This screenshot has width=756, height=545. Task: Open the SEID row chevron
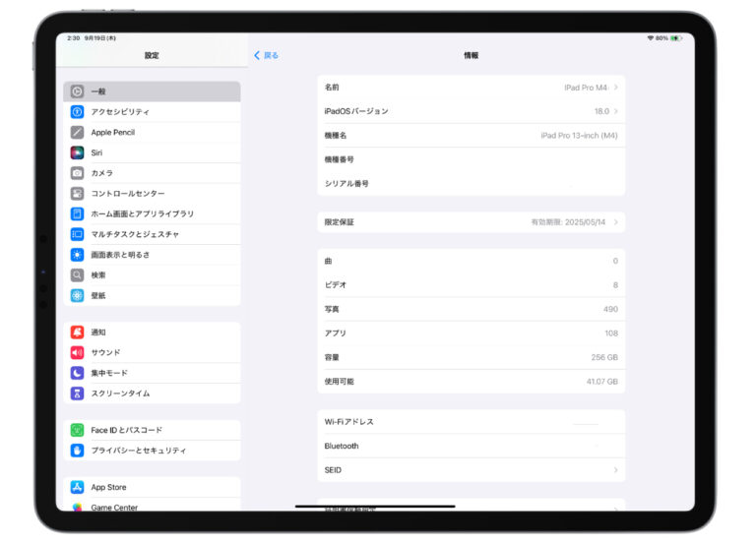[x=616, y=470]
